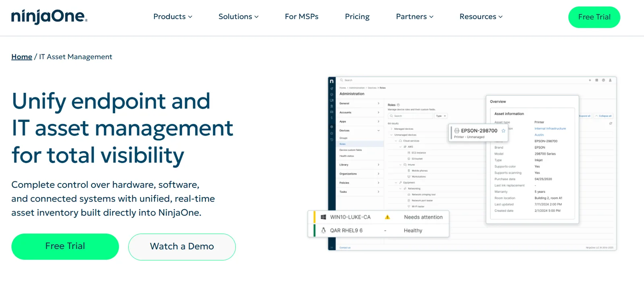The width and height of the screenshot is (644, 282).
Task: Expand the Managed devices tree node
Action: 391,129
